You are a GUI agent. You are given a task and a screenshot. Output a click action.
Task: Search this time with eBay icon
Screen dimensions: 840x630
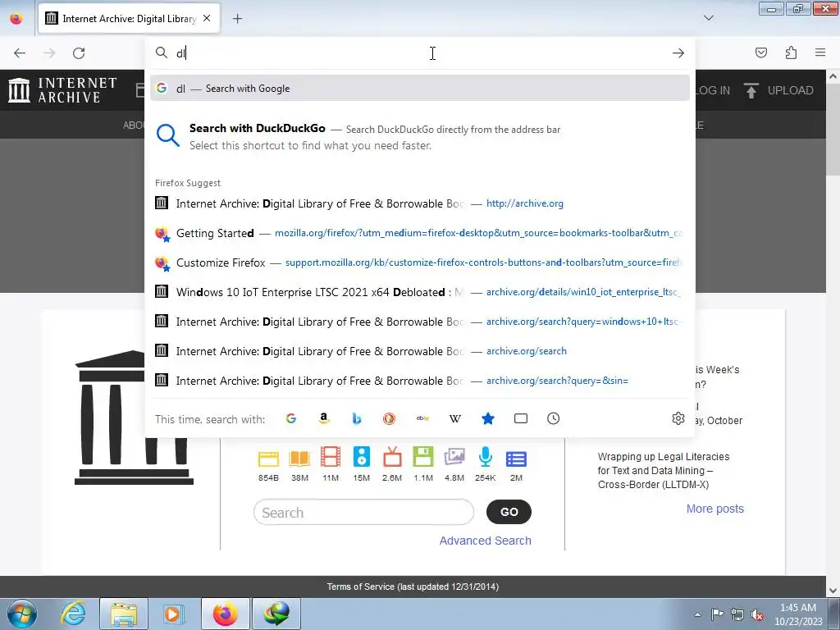[422, 419]
